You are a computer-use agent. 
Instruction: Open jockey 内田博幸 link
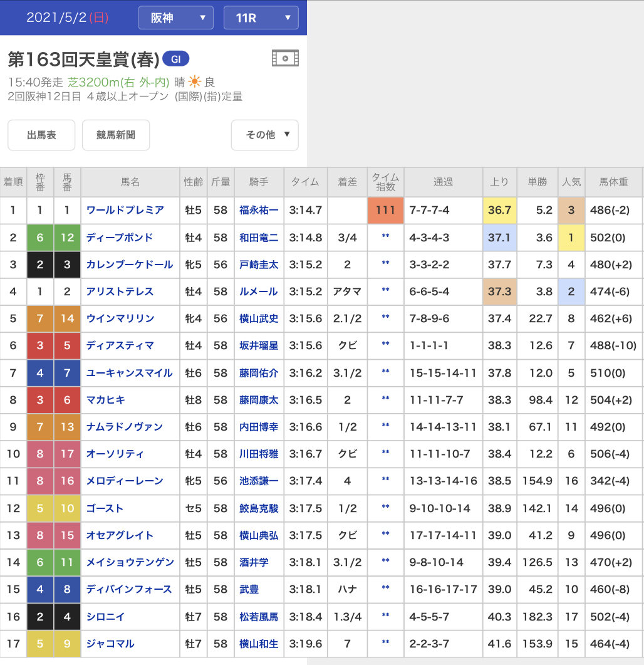259,427
